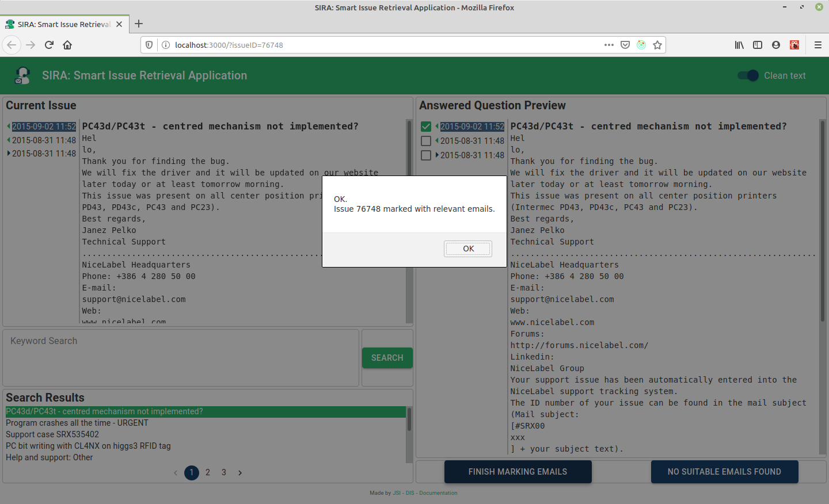Dismiss the dialog with OK
This screenshot has height=504, width=829.
[467, 249]
